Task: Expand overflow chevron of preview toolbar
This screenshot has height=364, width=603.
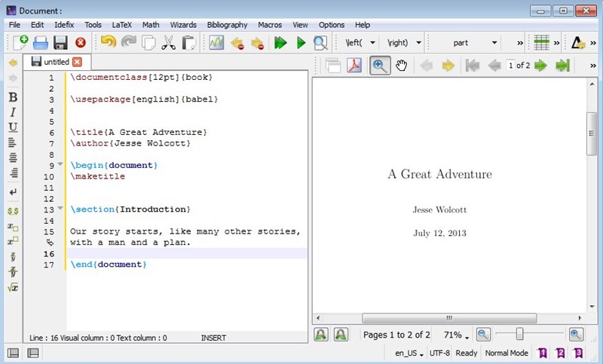Action: (x=592, y=66)
